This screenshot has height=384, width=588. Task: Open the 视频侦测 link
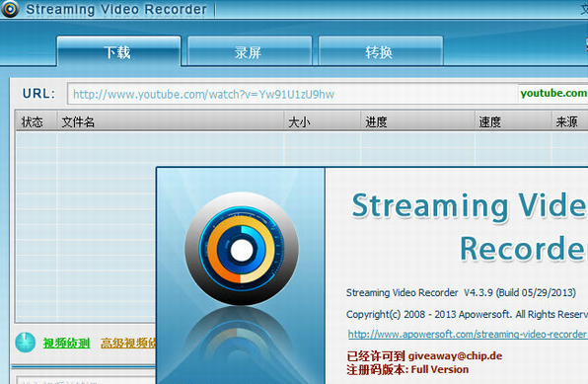click(66, 343)
